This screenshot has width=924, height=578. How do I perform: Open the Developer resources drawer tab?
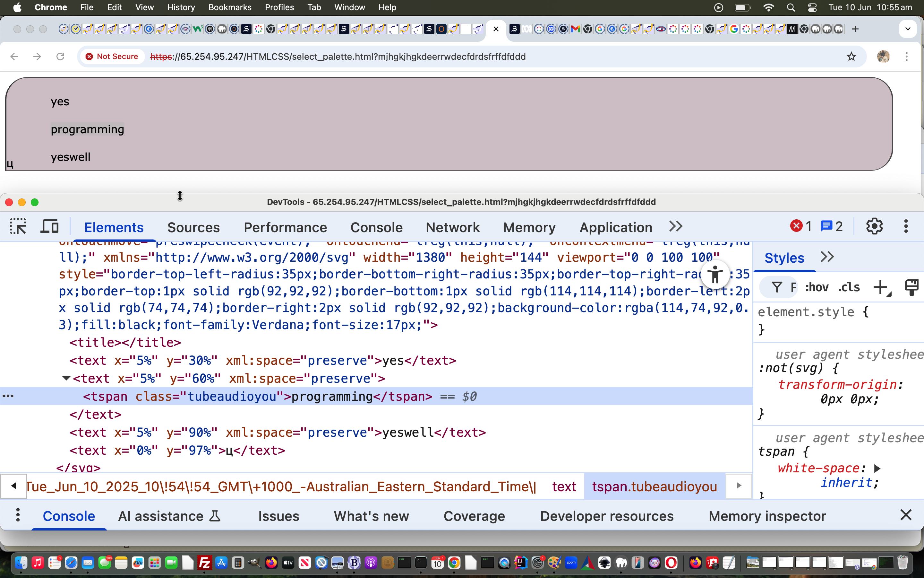[x=606, y=516]
